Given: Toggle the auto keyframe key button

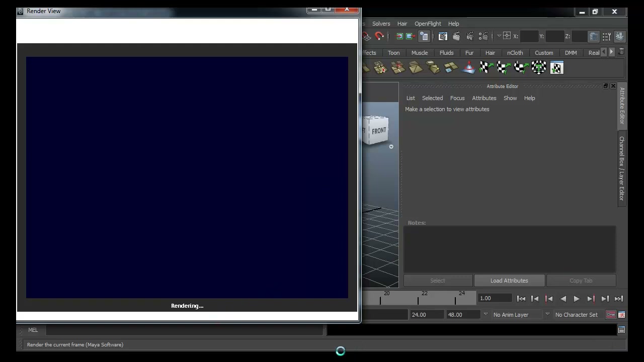Looking at the screenshot, I should pyautogui.click(x=611, y=315).
